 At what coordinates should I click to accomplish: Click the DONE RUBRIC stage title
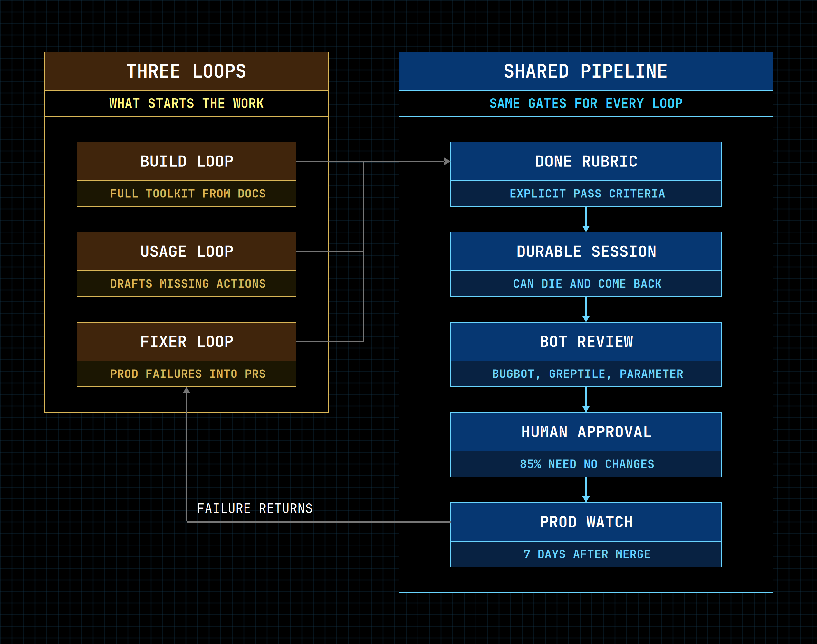[586, 161]
